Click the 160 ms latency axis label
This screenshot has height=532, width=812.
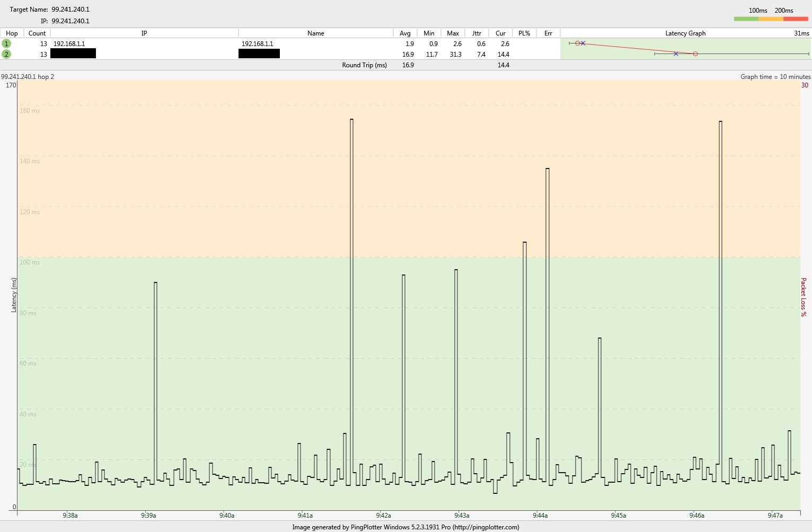[30, 111]
